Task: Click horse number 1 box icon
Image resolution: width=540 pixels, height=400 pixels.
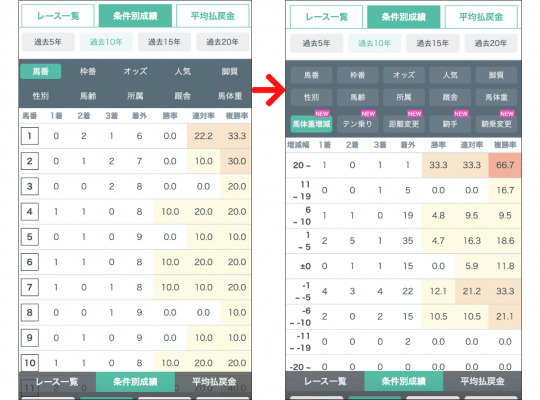Action: pyautogui.click(x=30, y=136)
